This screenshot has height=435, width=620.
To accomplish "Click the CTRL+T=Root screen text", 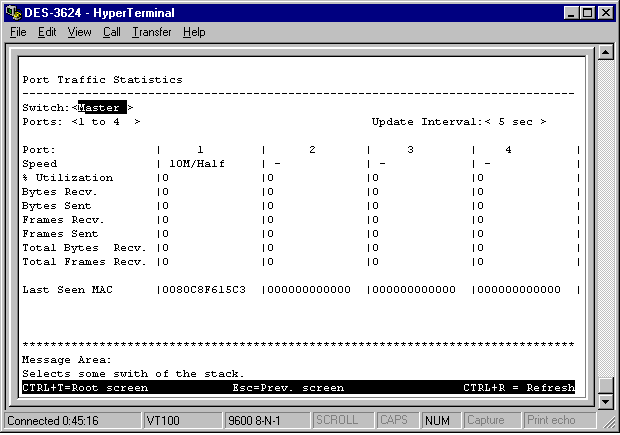I will pyautogui.click(x=85, y=387).
